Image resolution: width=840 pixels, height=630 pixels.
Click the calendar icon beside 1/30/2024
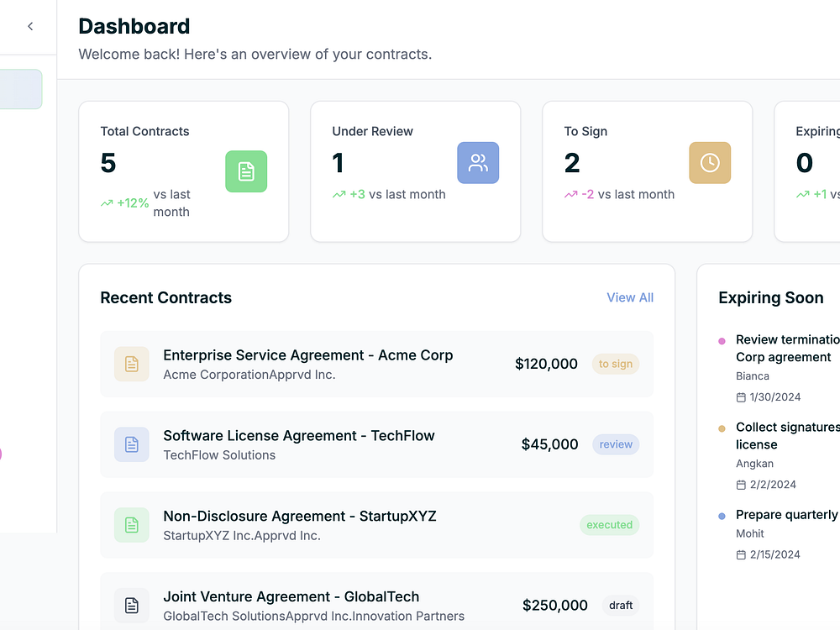[741, 397]
